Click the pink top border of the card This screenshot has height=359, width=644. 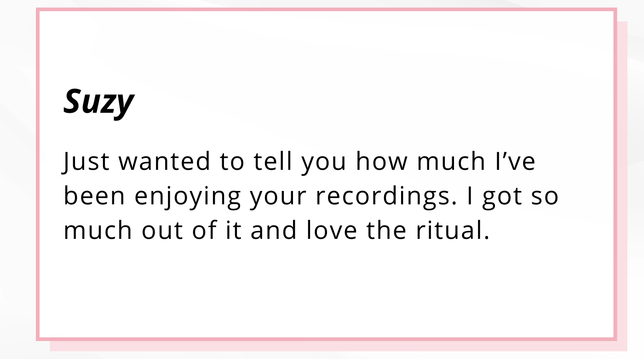click(327, 10)
